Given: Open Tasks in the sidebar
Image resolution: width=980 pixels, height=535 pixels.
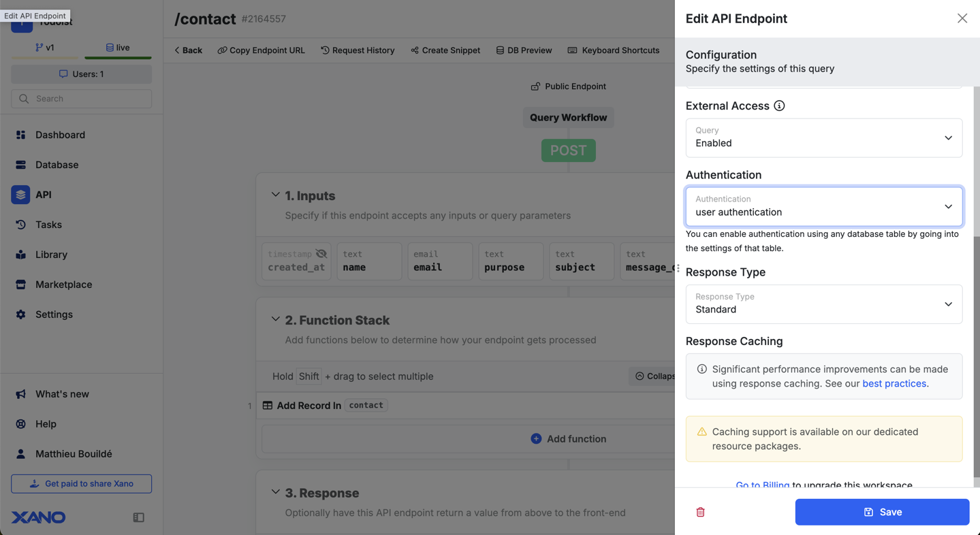Looking at the screenshot, I should [48, 225].
